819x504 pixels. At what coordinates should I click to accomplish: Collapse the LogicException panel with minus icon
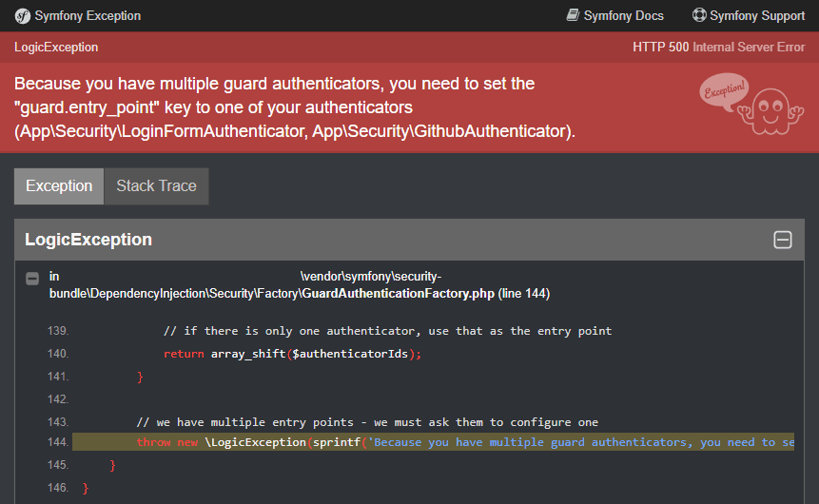(x=783, y=240)
